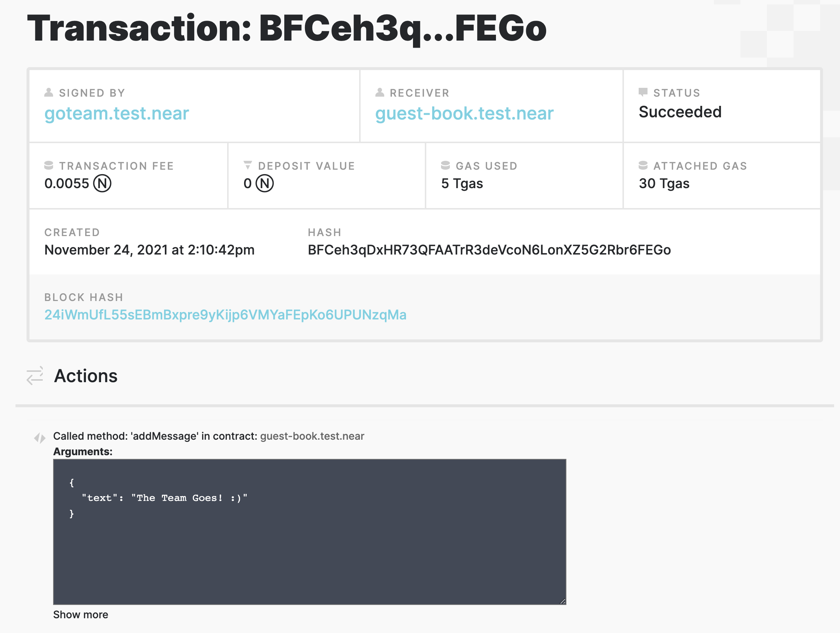Click the Succeeded status text
The height and width of the screenshot is (633, 840).
(680, 112)
